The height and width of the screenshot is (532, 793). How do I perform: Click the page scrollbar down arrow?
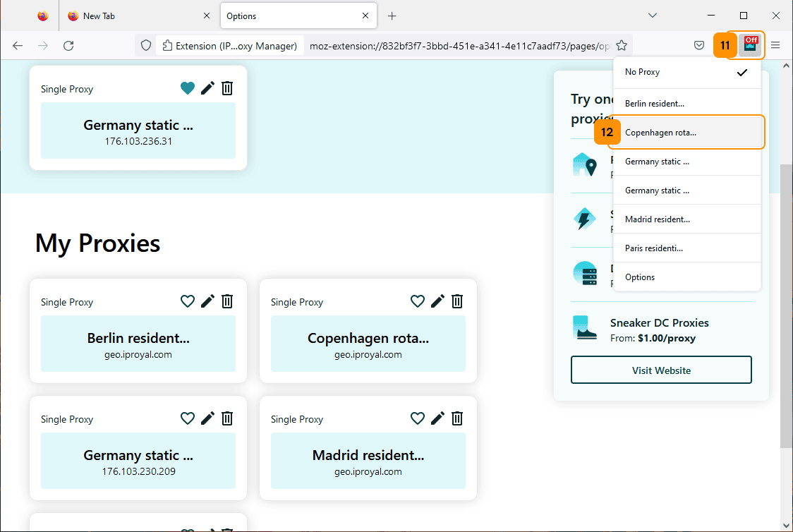(x=787, y=526)
